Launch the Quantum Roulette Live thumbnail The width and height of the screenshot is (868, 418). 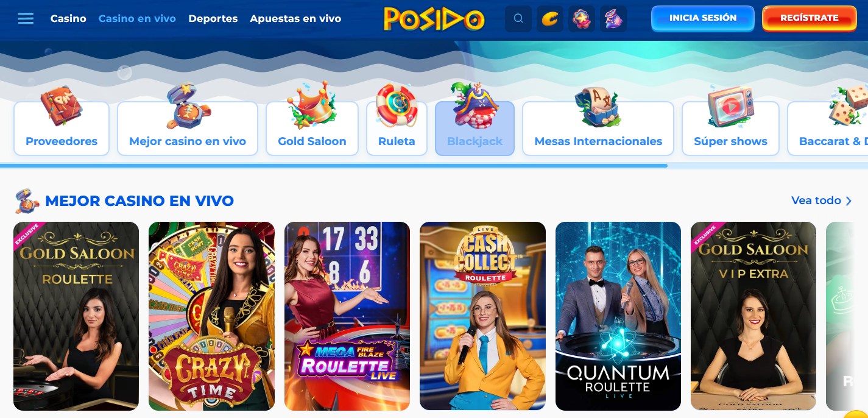point(618,316)
